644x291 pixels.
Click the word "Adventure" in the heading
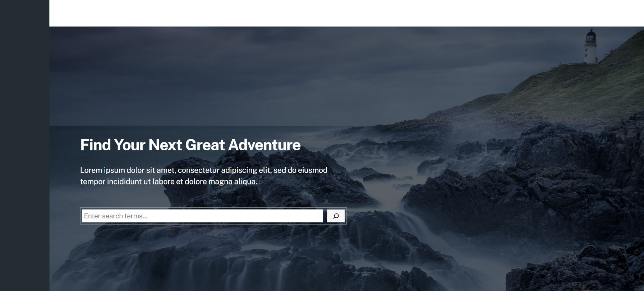(x=264, y=145)
